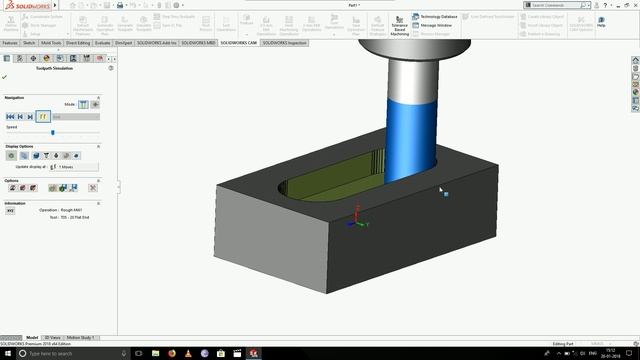Click the fifth Options section icon
Image resolution: width=640 pixels, height=360 pixels.
click(x=63, y=188)
